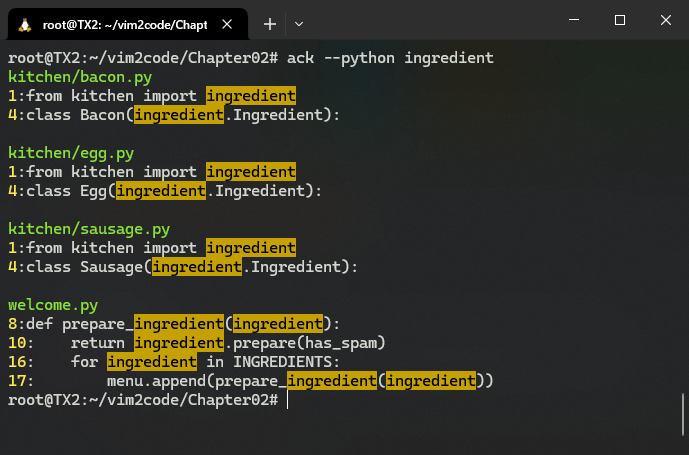Viewport: 689px width, 455px height.
Task: Select the root@TX2 terminal tab
Action: [x=128, y=25]
